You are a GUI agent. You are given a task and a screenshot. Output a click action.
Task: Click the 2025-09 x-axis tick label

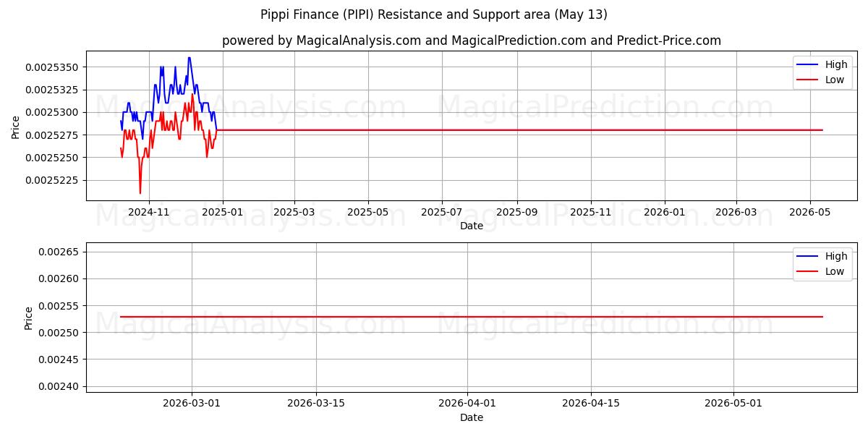tap(516, 212)
